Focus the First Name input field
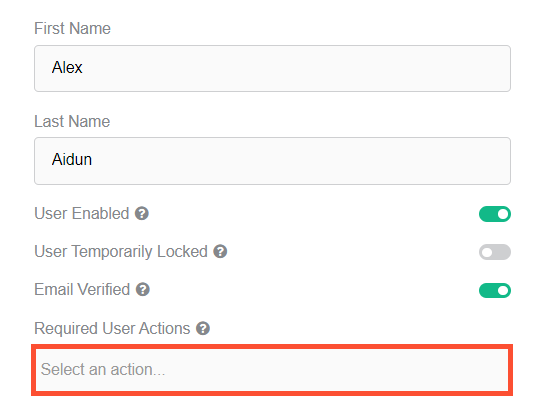This screenshot has height=408, width=533. (272, 68)
